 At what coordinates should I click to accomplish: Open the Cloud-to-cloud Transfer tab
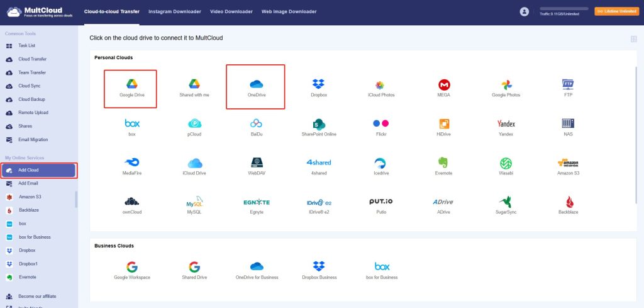pos(112,12)
